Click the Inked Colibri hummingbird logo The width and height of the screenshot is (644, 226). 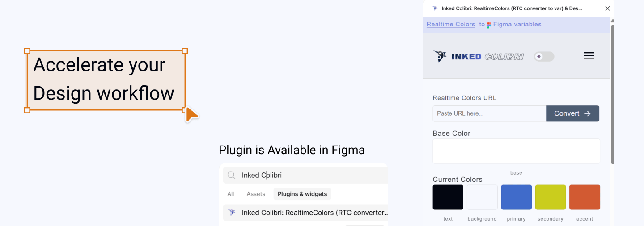click(x=440, y=56)
